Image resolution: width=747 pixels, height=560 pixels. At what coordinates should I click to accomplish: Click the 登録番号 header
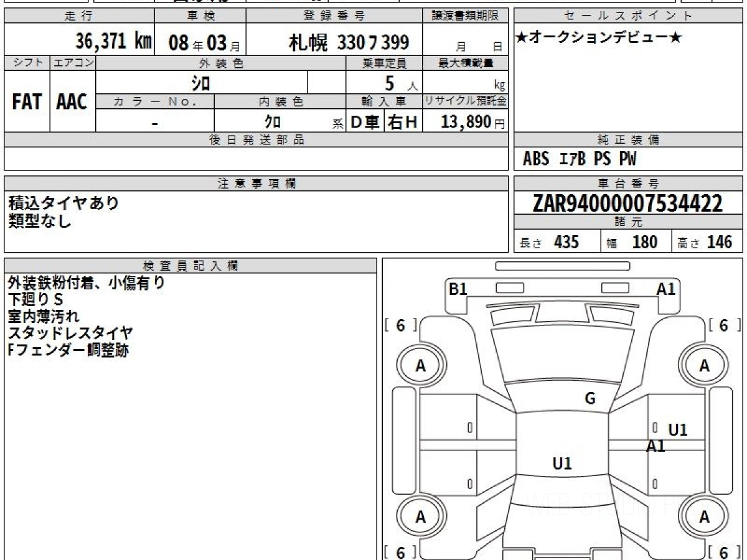pyautogui.click(x=334, y=16)
